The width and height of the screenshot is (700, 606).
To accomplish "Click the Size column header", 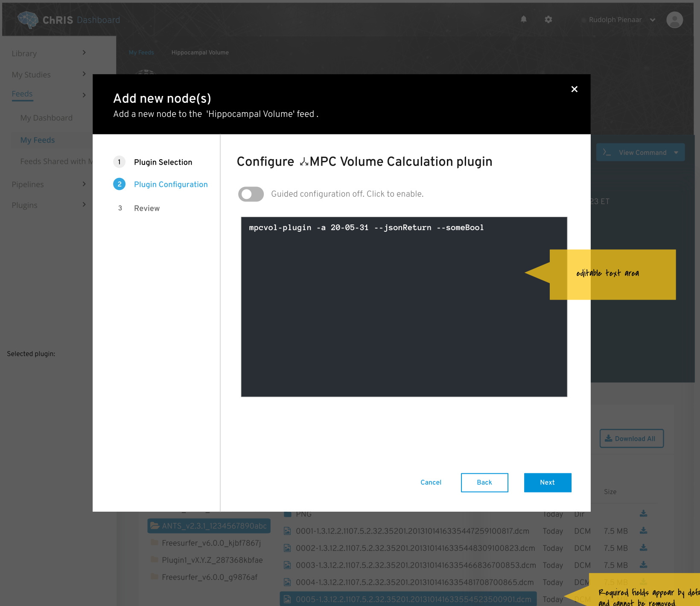I will [x=610, y=492].
